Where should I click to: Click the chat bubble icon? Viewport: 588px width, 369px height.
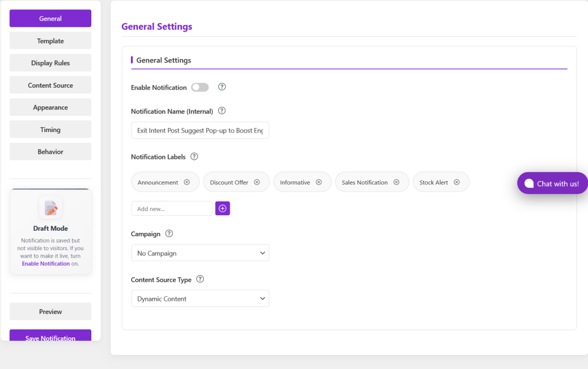pos(529,183)
